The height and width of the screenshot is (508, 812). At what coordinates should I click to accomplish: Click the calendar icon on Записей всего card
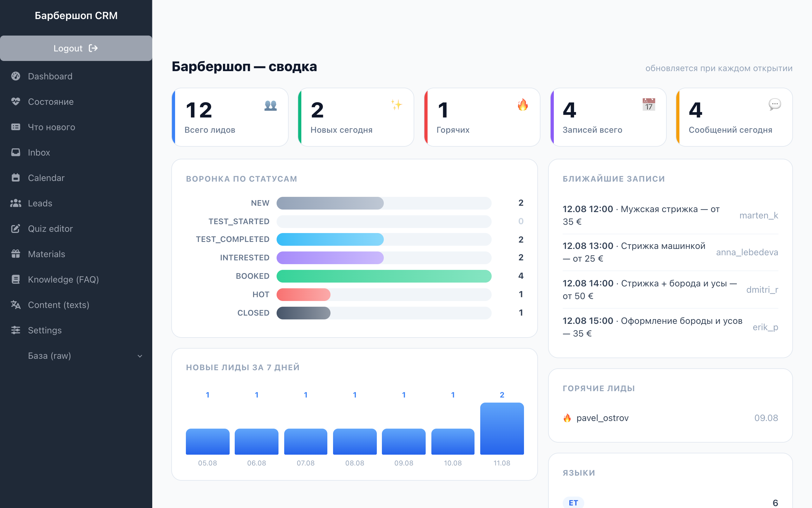point(649,104)
